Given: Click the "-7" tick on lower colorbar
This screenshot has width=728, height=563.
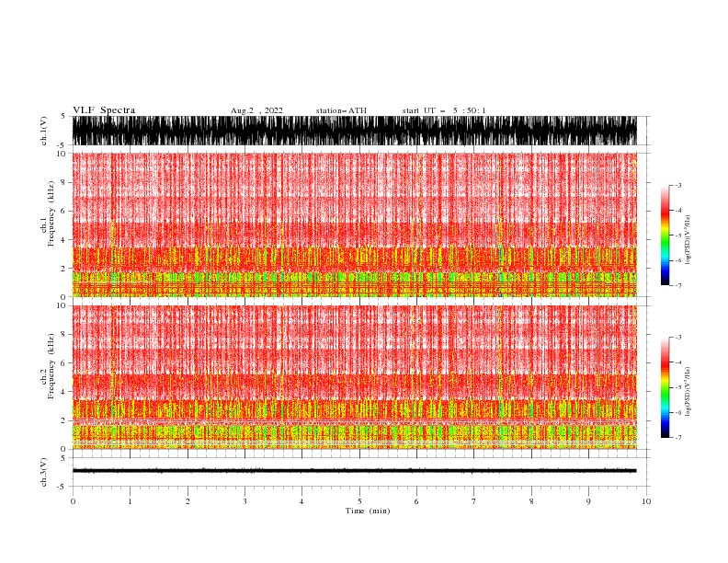Looking at the screenshot, I should [x=677, y=438].
